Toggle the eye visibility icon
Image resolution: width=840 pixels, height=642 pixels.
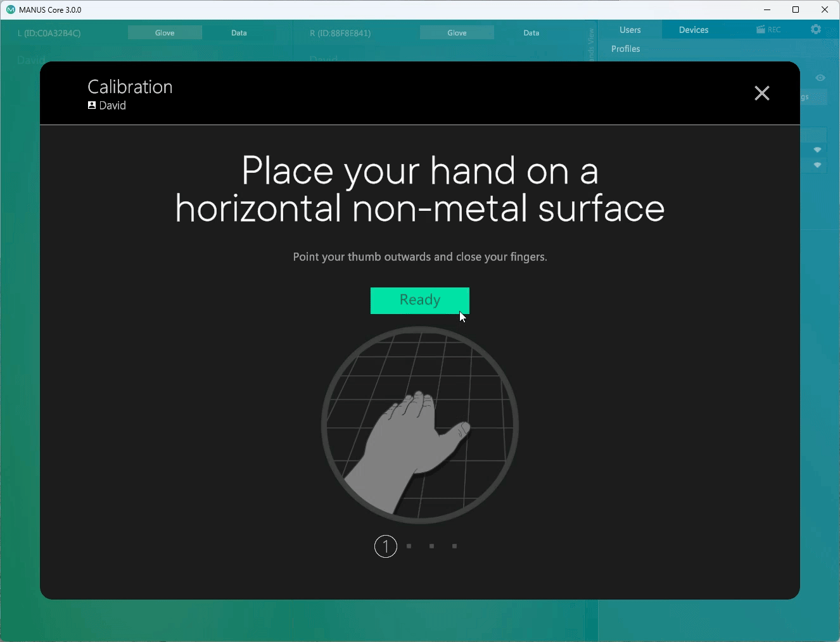pyautogui.click(x=820, y=78)
